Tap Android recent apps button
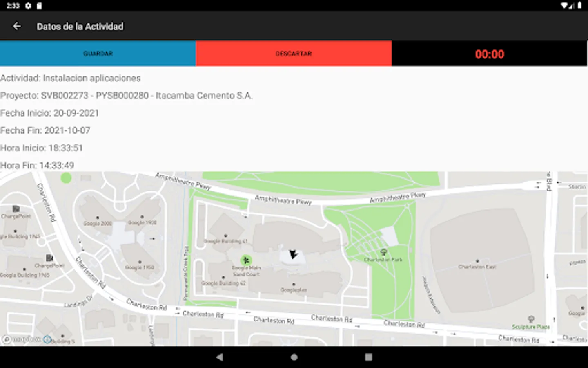The height and width of the screenshot is (368, 588). tap(368, 357)
